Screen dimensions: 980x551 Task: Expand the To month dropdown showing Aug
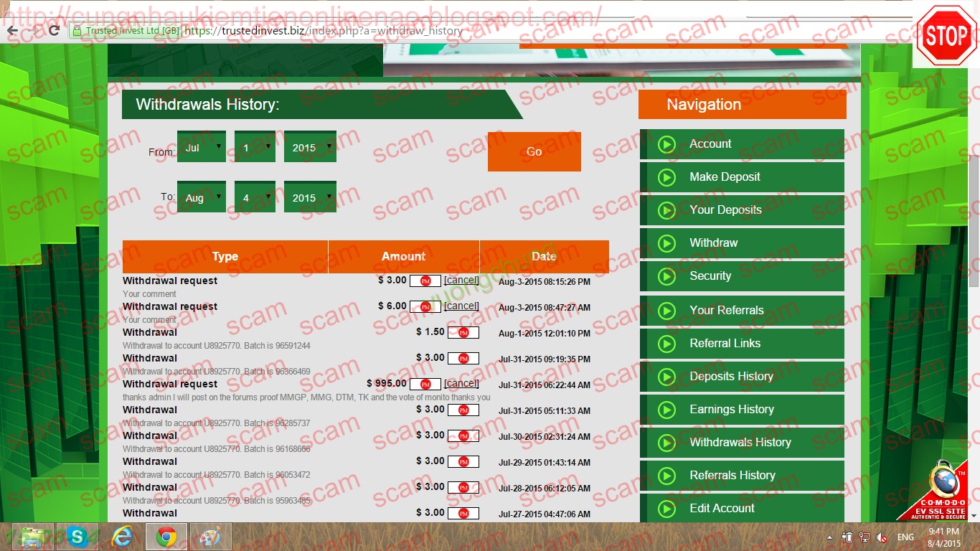201,197
